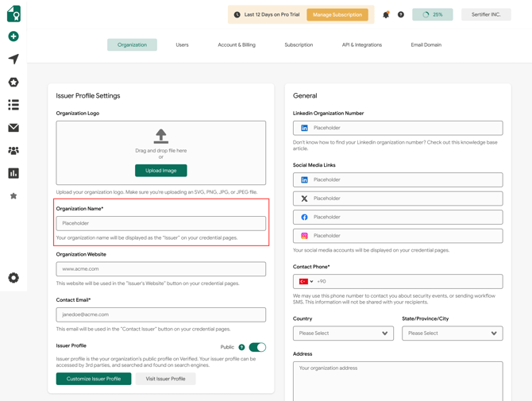
Task: Open the State/Province/City dropdown
Action: 452,334
